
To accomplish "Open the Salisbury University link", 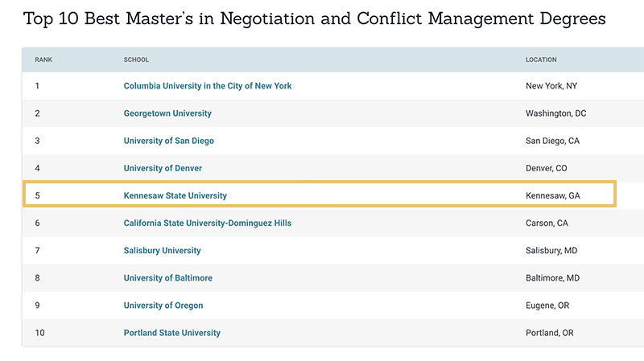I will [x=162, y=250].
